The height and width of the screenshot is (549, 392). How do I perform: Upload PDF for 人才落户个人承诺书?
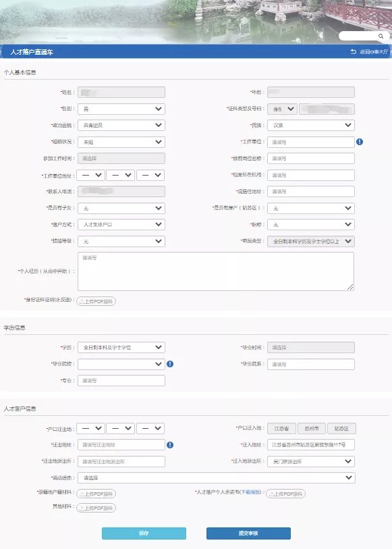click(x=285, y=494)
